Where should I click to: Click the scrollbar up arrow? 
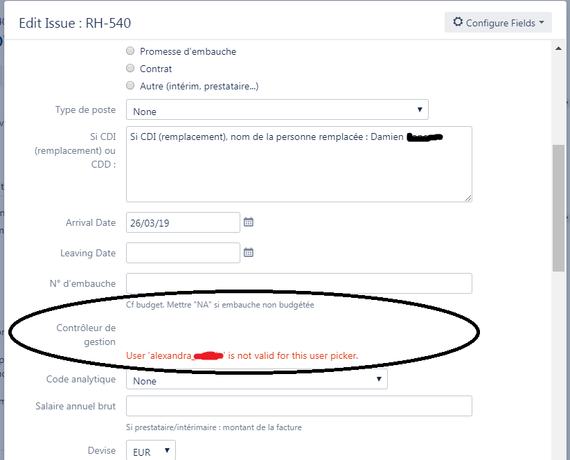[x=558, y=49]
